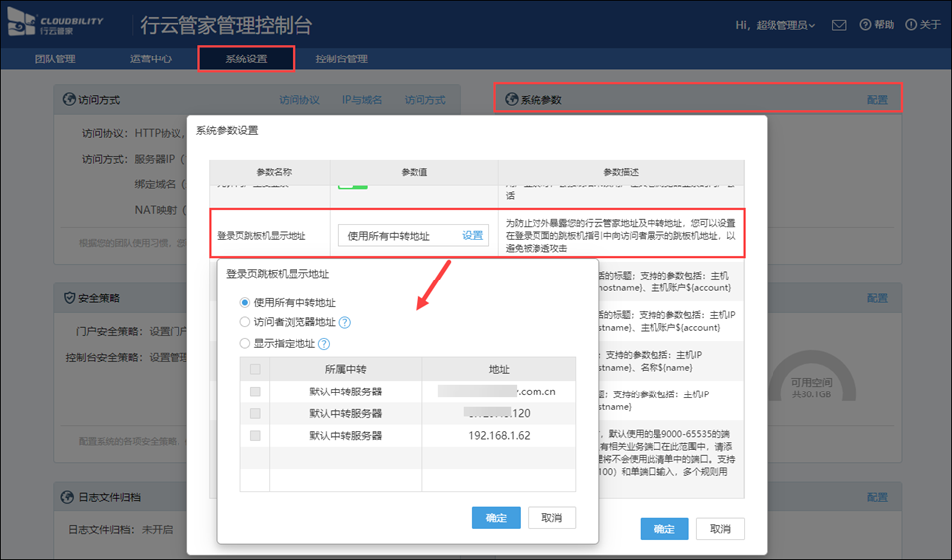The image size is (952, 560).
Task: Open help via the 帮助 question-mark icon
Action: 865,24
